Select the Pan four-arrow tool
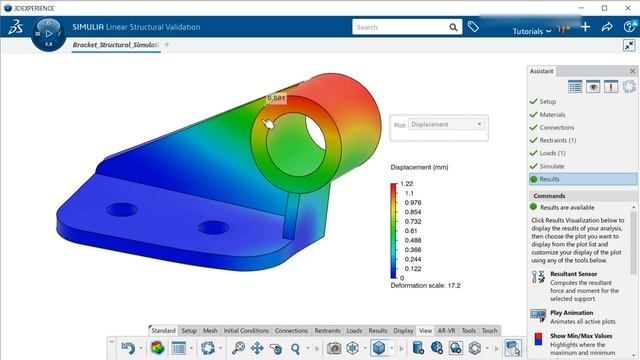Screen dimensions: 640x360 pyautogui.click(x=257, y=348)
